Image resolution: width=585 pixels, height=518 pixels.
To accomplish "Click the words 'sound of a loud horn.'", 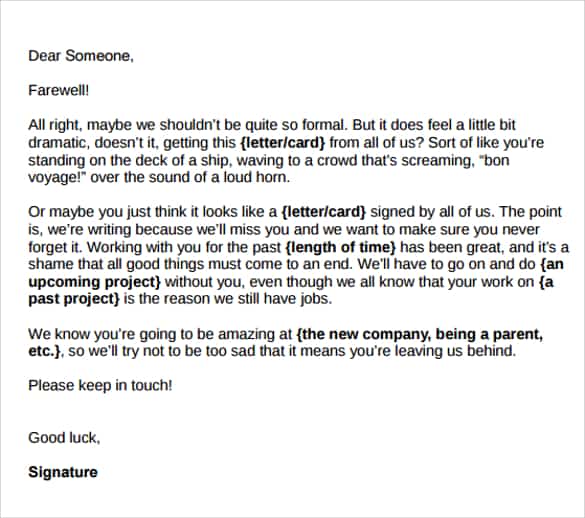I will click(x=219, y=177).
